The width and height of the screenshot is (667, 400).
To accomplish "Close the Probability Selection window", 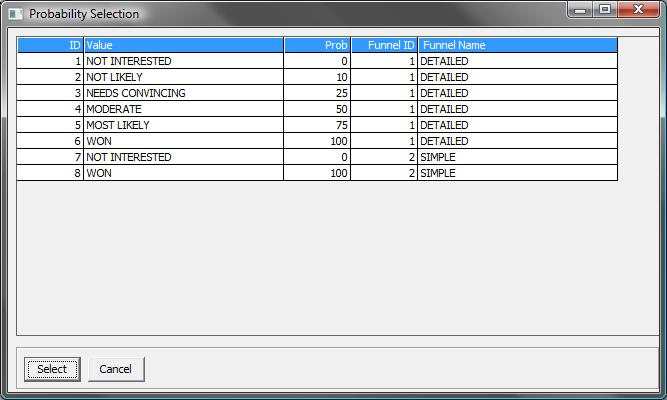I will click(x=638, y=9).
